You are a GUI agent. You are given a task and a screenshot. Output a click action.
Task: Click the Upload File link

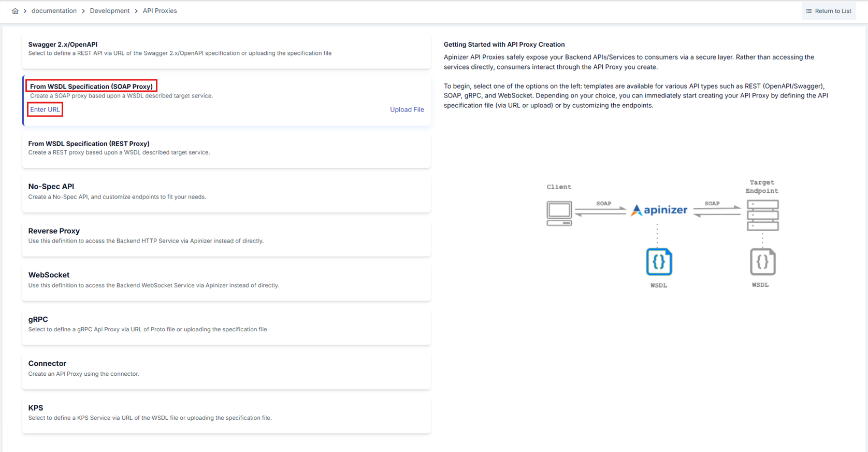click(x=407, y=109)
